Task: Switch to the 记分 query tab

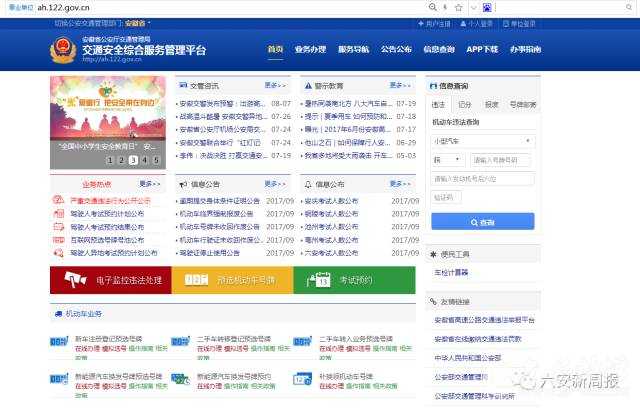Action: click(x=464, y=104)
